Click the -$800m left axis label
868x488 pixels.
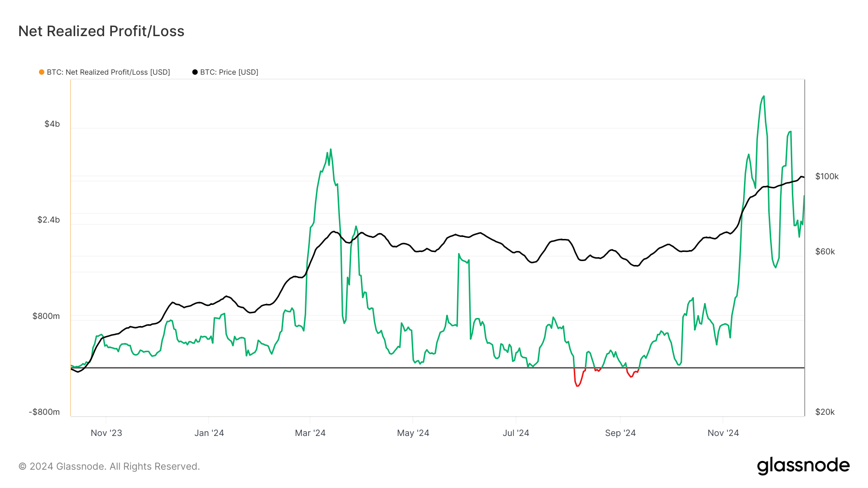click(44, 412)
